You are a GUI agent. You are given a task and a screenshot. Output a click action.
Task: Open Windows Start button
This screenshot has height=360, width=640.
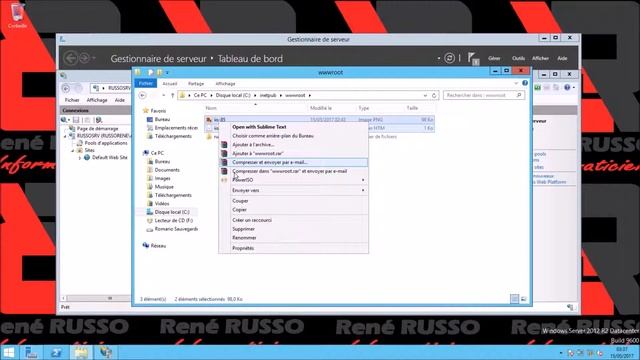pos(9,353)
